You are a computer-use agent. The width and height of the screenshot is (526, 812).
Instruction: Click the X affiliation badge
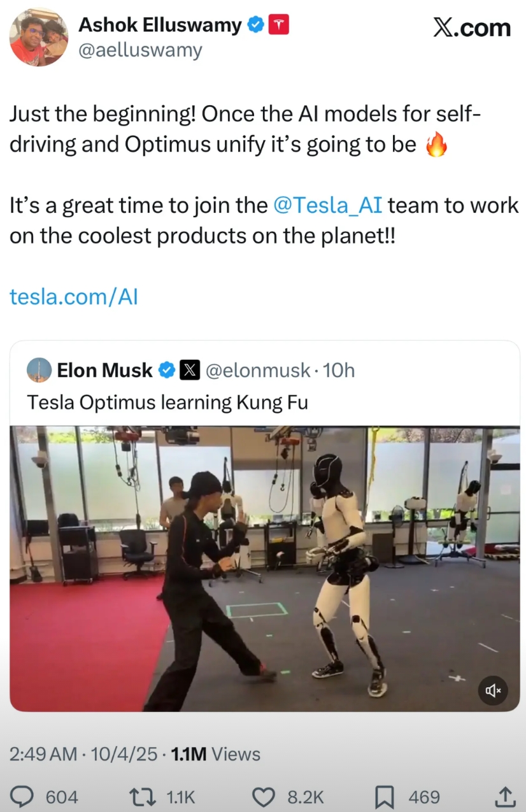[190, 370]
